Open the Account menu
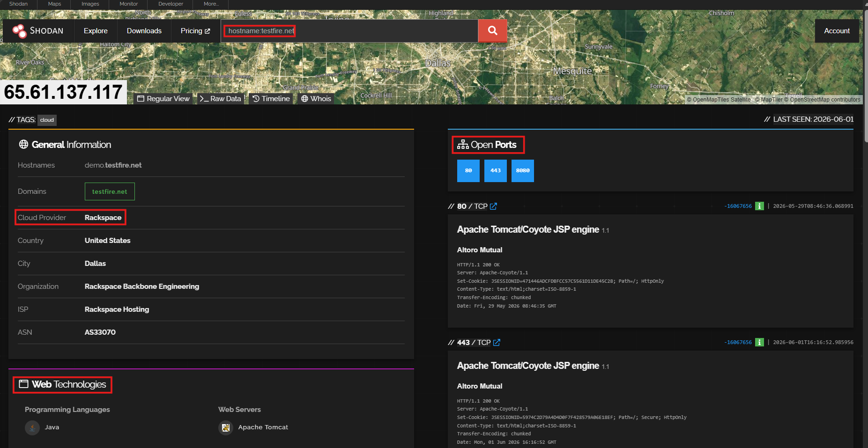868x448 pixels. [x=837, y=31]
